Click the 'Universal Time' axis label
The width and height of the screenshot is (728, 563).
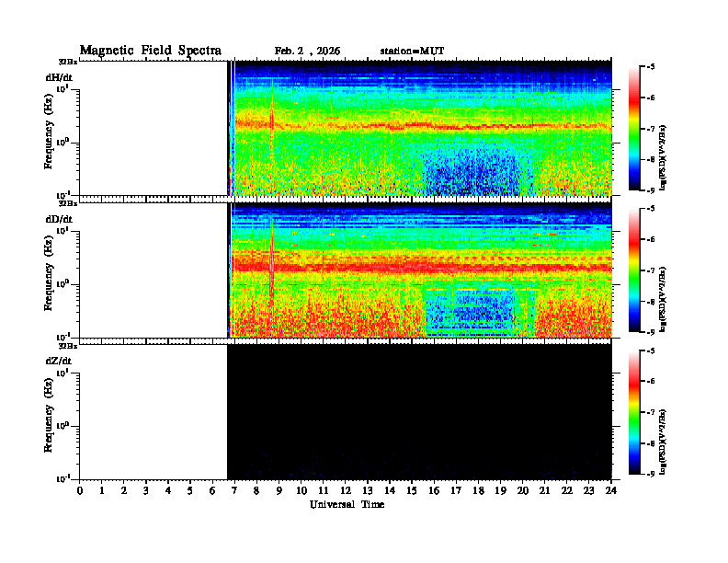(347, 504)
